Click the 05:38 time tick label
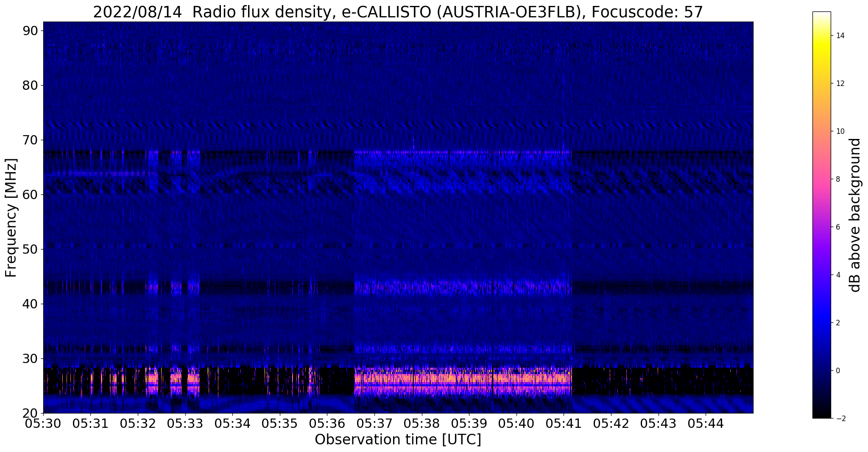The height and width of the screenshot is (452, 868). click(x=421, y=423)
